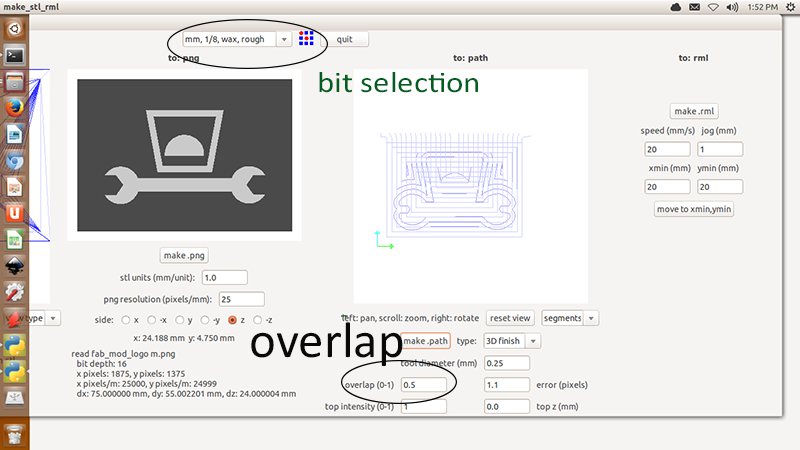Open the Ubuntu Dash home launcher

pyautogui.click(x=14, y=29)
